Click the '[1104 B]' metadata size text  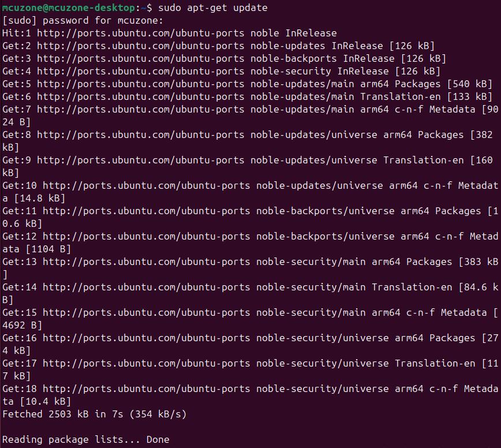coord(48,249)
